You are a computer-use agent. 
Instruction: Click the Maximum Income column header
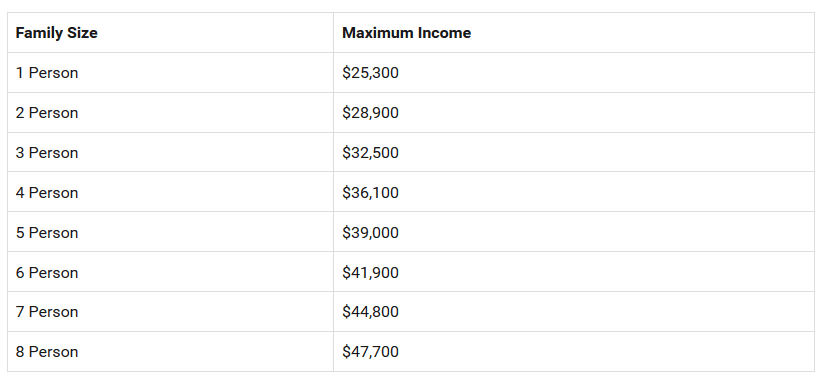tap(574, 32)
